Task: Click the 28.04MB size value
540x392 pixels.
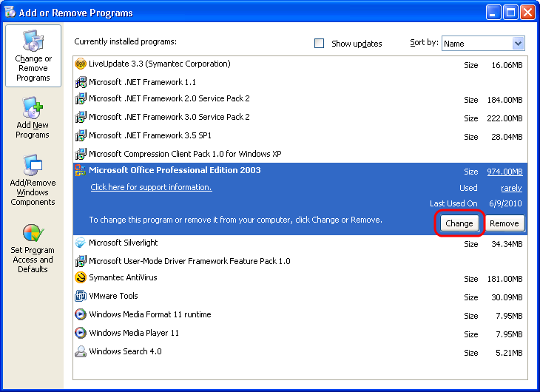Action: [x=507, y=137]
